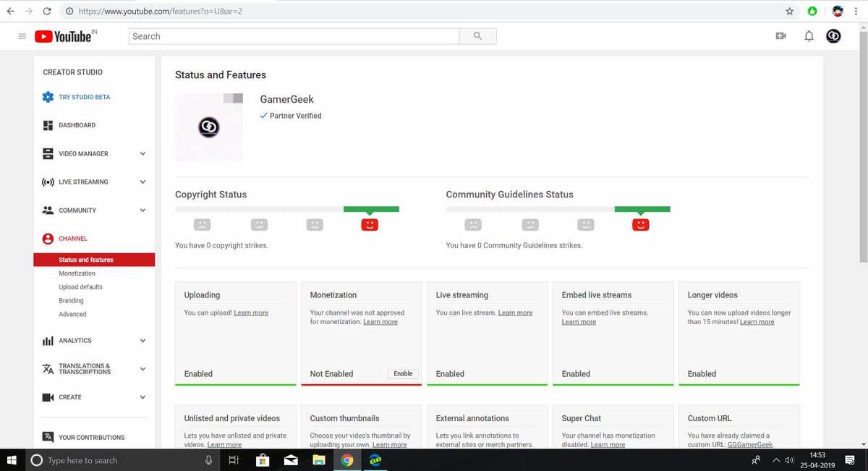Click Learn more in Embed live streams card
The height and width of the screenshot is (471, 868).
(x=579, y=321)
